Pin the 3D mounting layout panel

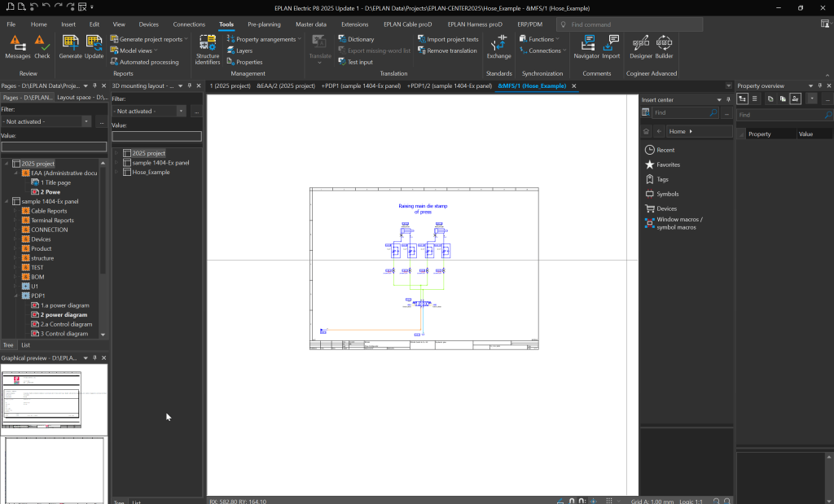pyautogui.click(x=189, y=85)
